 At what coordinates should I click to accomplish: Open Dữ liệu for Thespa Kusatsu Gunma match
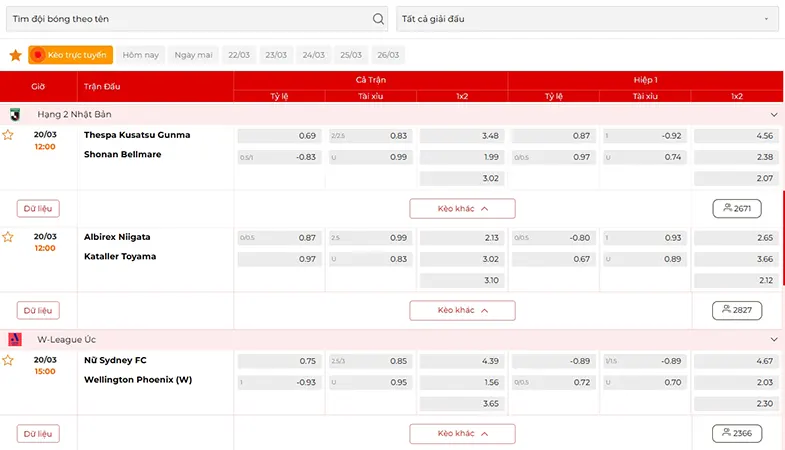tap(38, 209)
